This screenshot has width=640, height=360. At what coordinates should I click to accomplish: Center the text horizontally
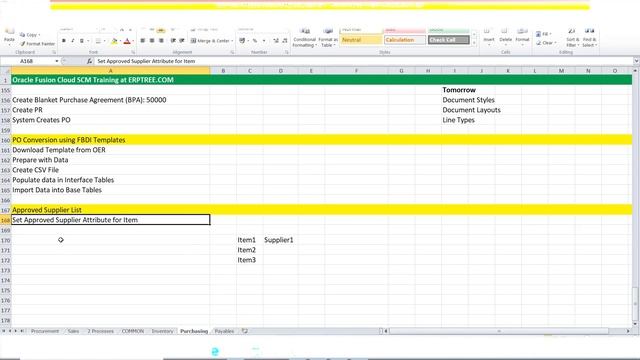[x=152, y=41]
